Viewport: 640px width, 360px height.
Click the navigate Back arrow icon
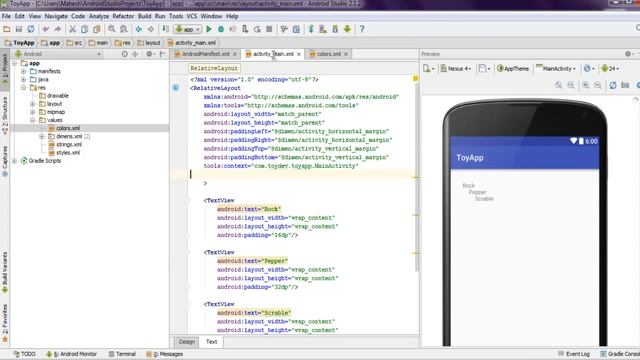[x=139, y=29]
